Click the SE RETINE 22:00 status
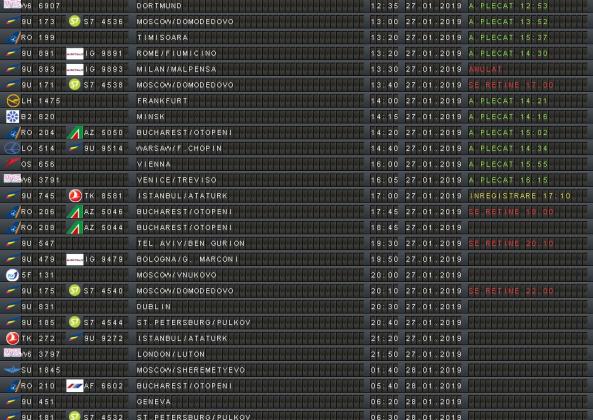 click(x=511, y=291)
